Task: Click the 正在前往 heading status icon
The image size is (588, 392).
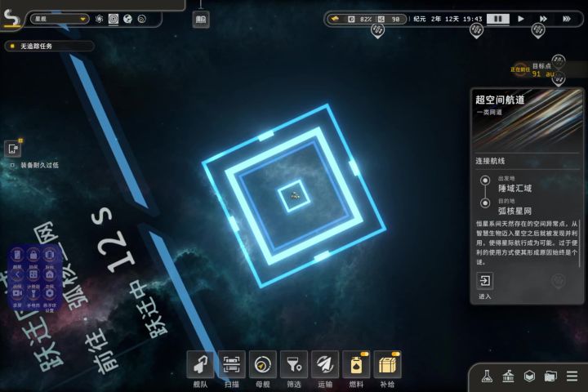Action: click(x=520, y=69)
